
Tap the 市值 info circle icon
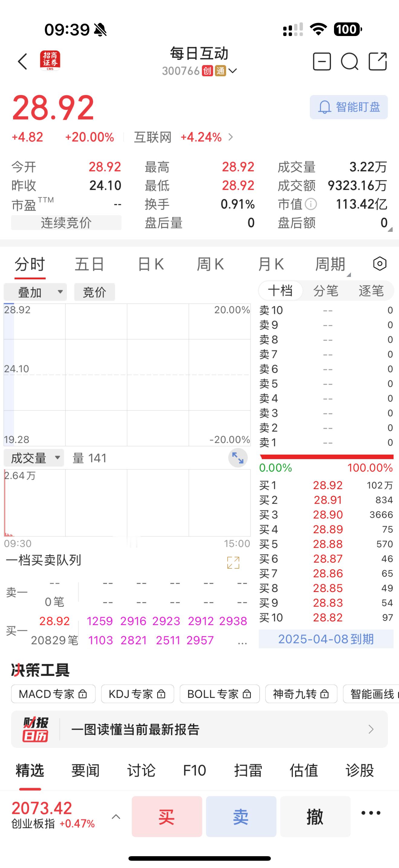tap(311, 204)
